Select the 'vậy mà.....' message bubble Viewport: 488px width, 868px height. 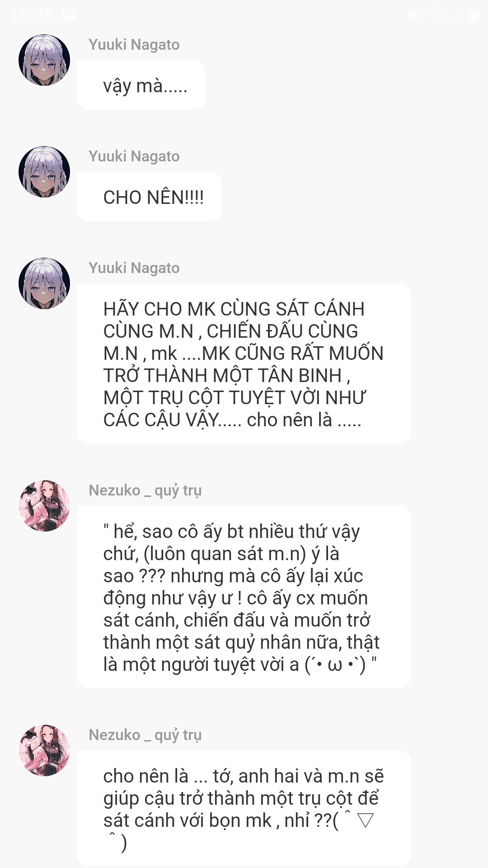pos(141,85)
